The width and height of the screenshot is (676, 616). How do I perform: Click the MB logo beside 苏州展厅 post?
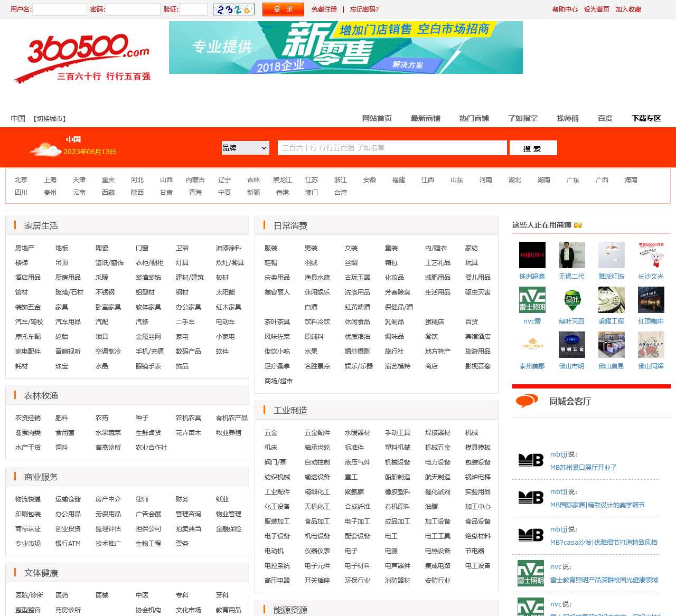(x=530, y=460)
